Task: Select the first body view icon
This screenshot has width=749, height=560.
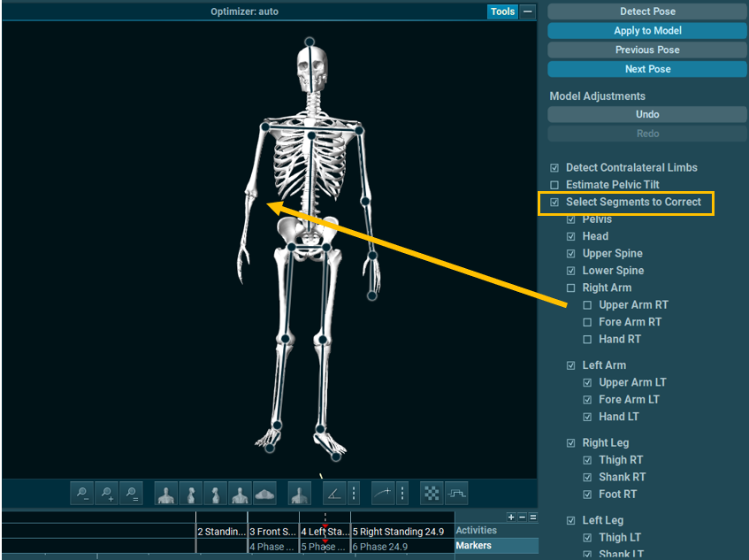Action: point(166,493)
